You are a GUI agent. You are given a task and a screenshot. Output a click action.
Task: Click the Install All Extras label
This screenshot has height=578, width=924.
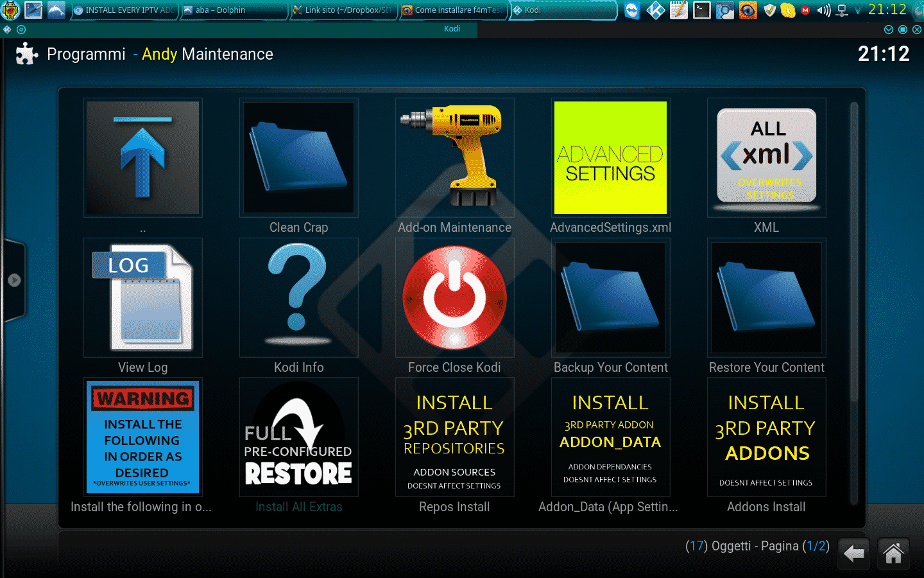point(299,507)
